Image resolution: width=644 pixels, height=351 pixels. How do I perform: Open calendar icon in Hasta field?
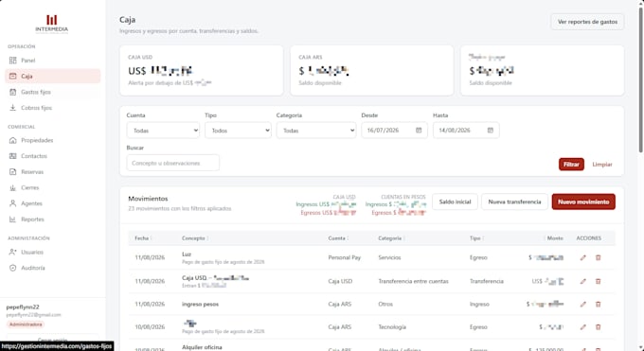[x=491, y=131]
